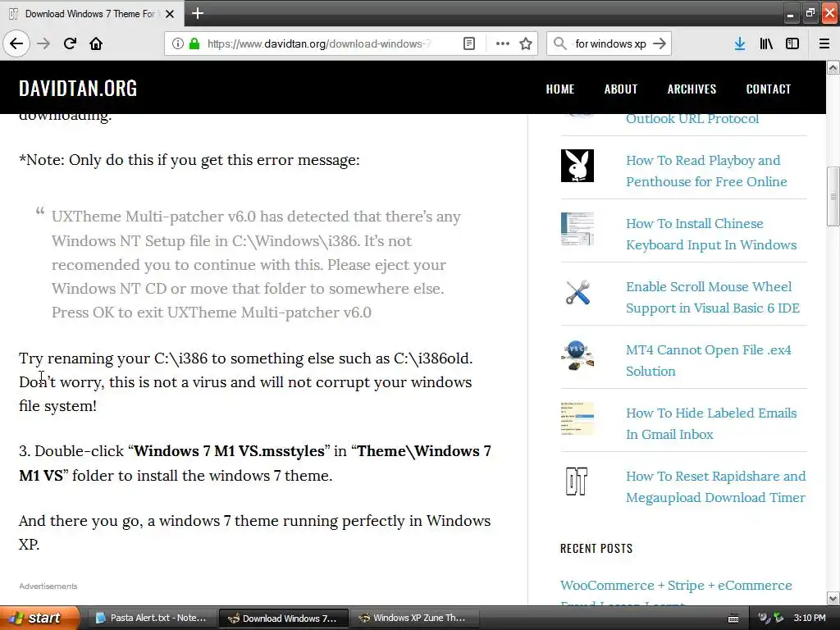Click the green secure padlock icon
Viewport: 840px width, 630px height.
(194, 43)
